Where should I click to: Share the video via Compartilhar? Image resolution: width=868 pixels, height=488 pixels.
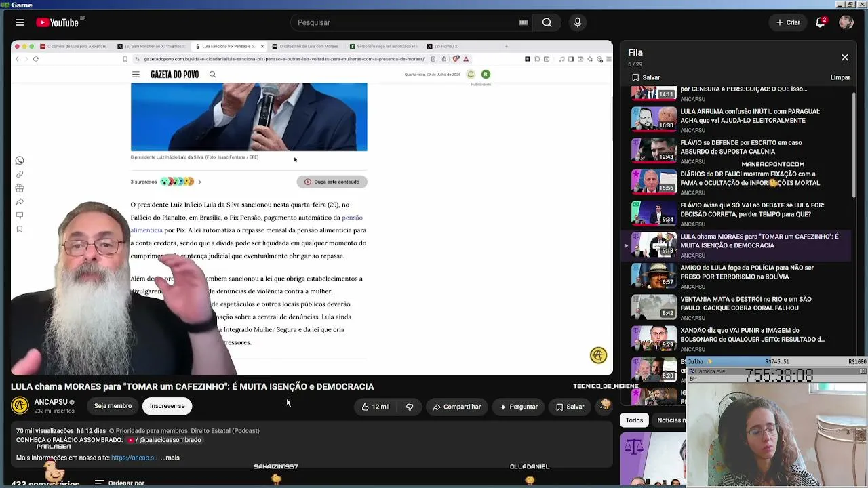457,407
